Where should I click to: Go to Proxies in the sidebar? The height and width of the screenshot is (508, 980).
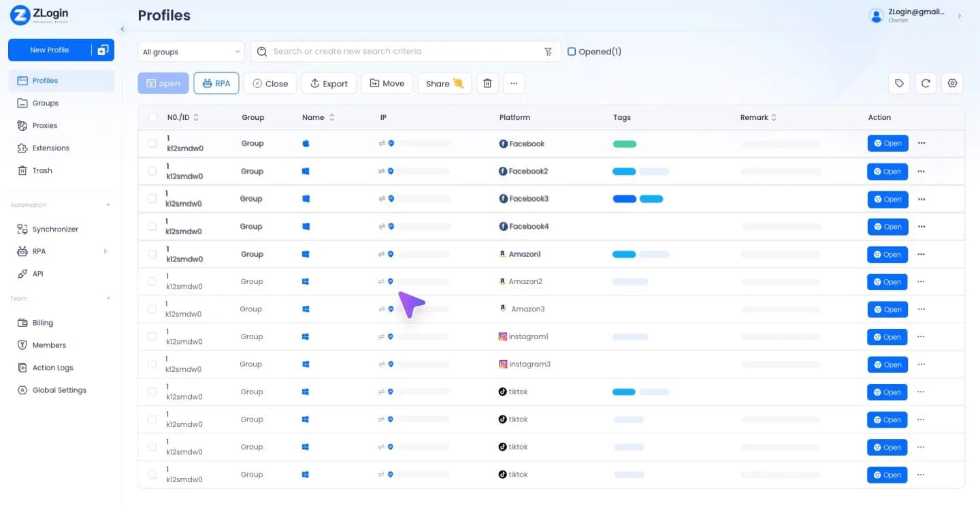point(45,125)
